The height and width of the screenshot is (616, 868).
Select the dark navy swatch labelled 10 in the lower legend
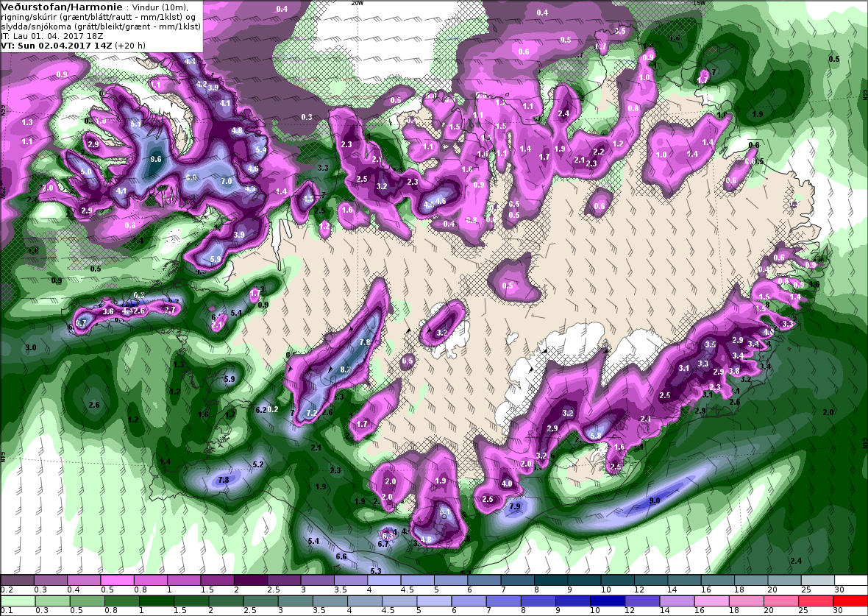[x=608, y=601]
